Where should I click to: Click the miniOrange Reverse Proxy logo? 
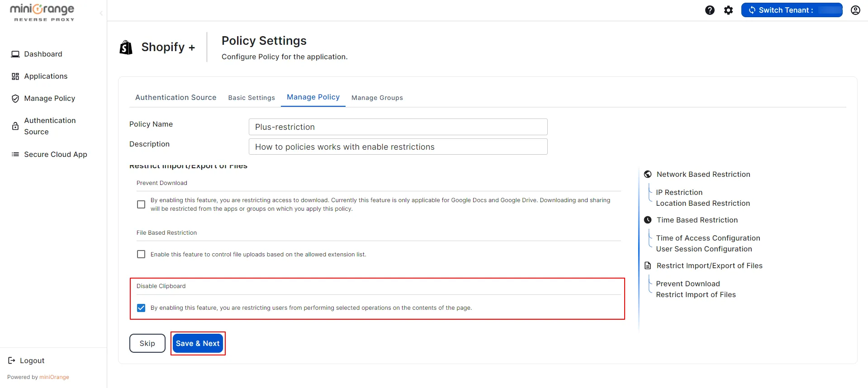point(42,12)
